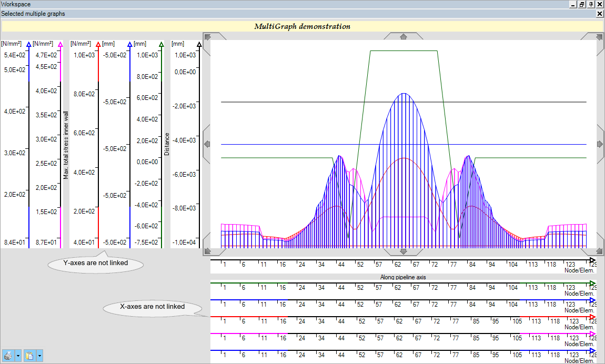
Task: Click the 'Distance' vertical axis label
Action: (167, 144)
